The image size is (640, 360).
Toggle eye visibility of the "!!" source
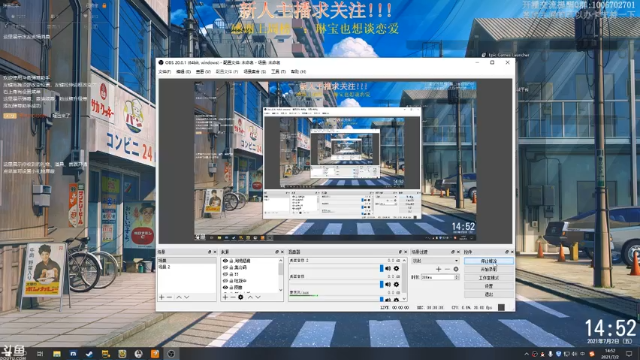click(225, 274)
